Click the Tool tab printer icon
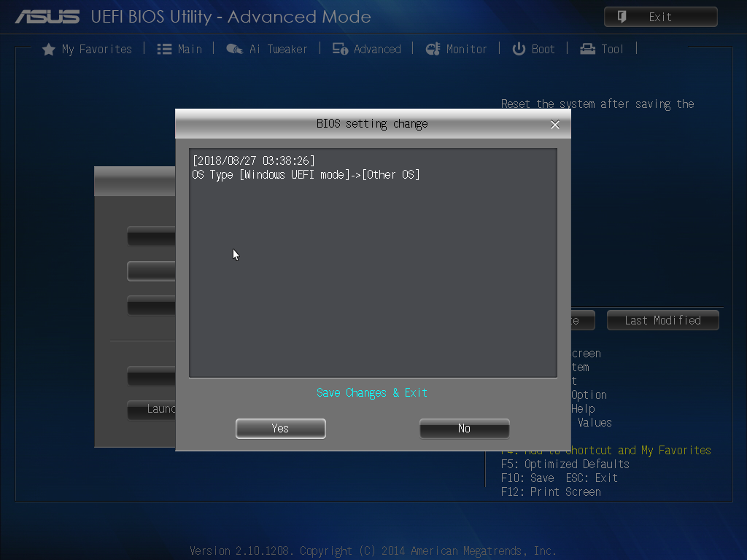The image size is (747, 560). coord(588,49)
